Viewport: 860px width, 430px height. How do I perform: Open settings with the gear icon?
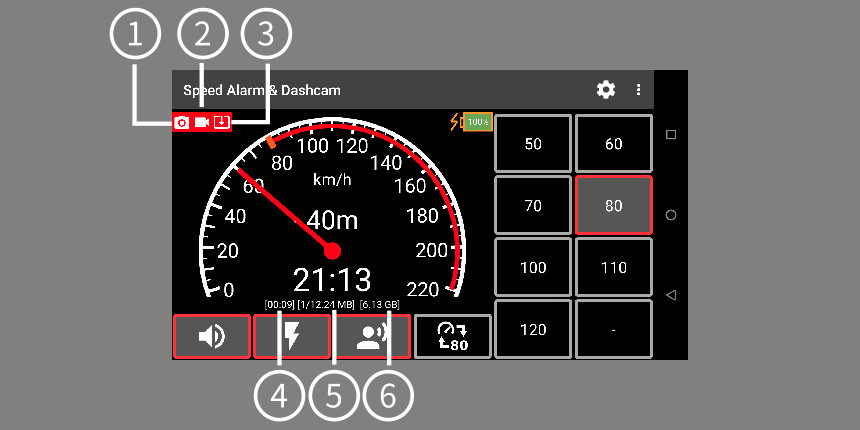coord(606,90)
